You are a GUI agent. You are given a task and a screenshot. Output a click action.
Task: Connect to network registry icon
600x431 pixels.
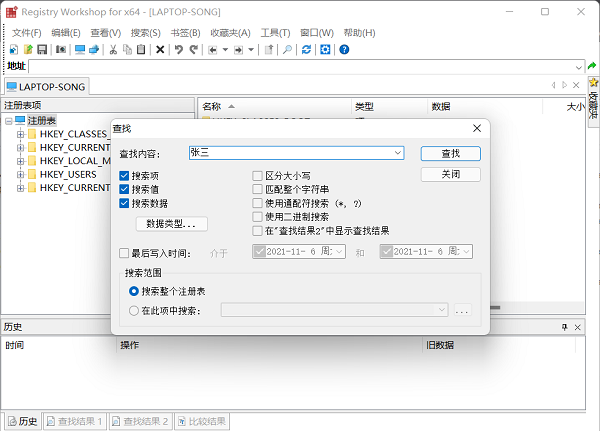tap(94, 50)
